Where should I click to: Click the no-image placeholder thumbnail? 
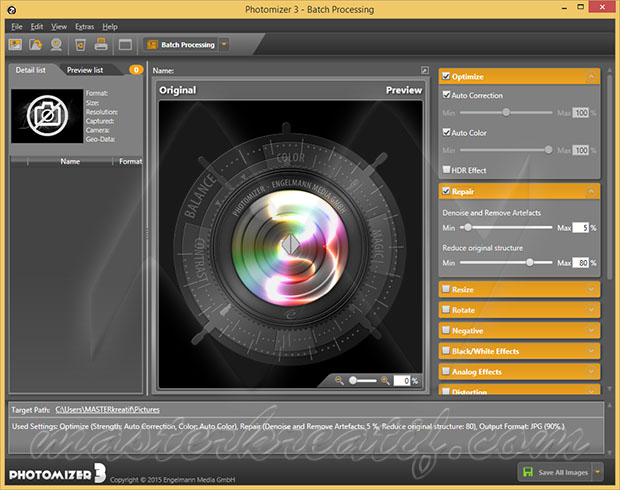coord(47,115)
